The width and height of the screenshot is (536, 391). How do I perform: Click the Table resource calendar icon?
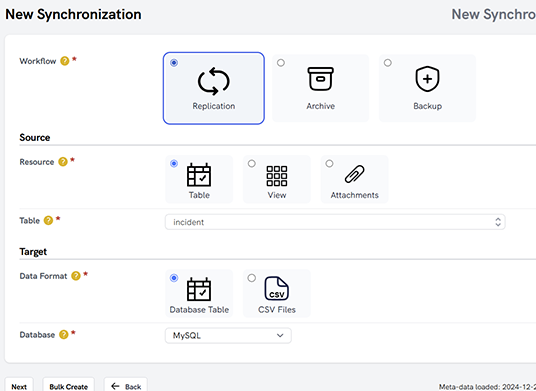coord(199,175)
